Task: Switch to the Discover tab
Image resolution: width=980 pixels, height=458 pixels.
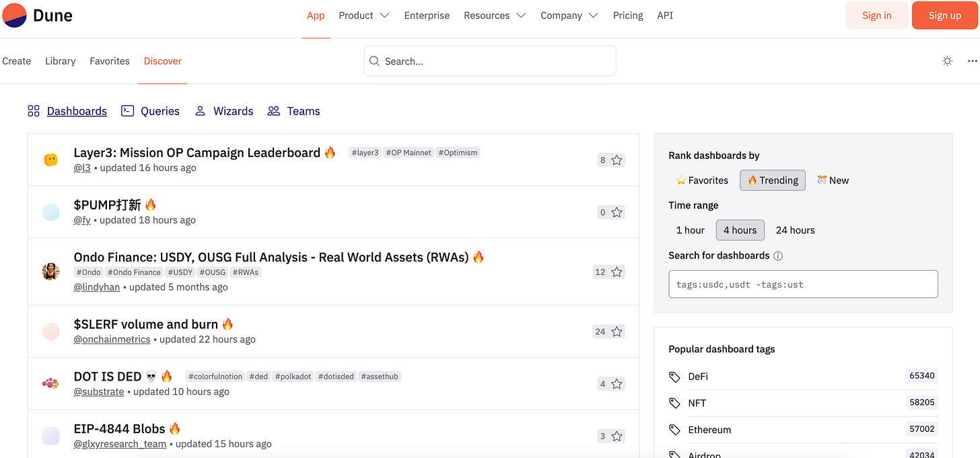Action: pyautogui.click(x=163, y=61)
